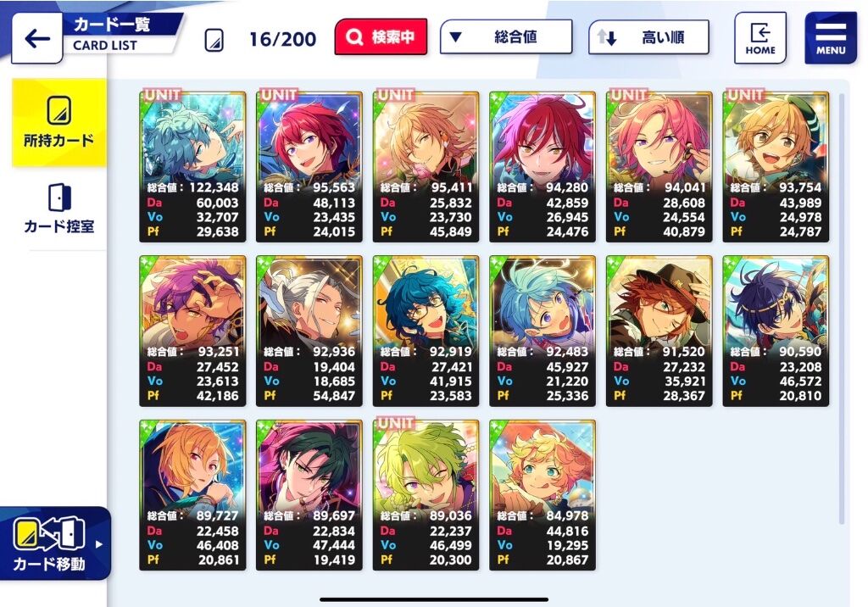Switch to the カード控室 waiting room tab
Viewport: 868px width, 607px height.
(58, 209)
